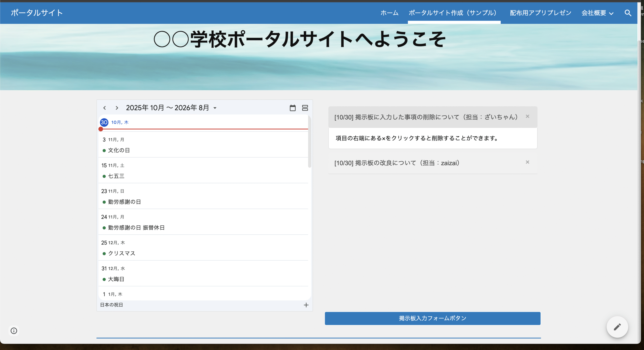Click the previous period arrow in the calendar

click(x=105, y=108)
